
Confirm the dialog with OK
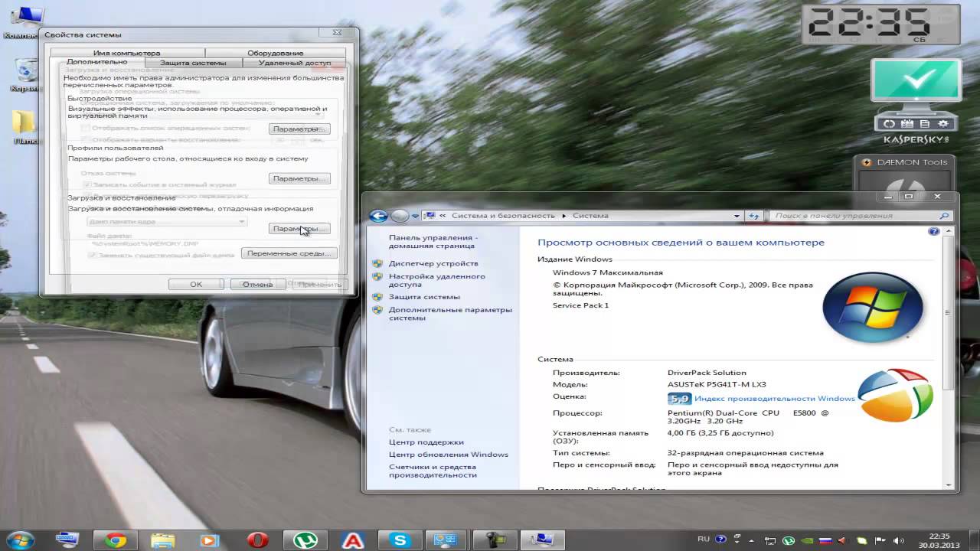[x=196, y=284]
